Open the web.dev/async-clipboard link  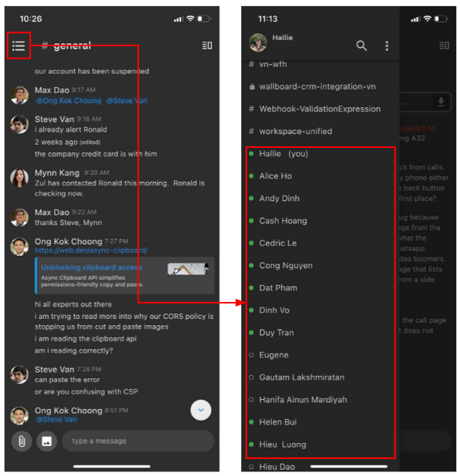coord(91,250)
